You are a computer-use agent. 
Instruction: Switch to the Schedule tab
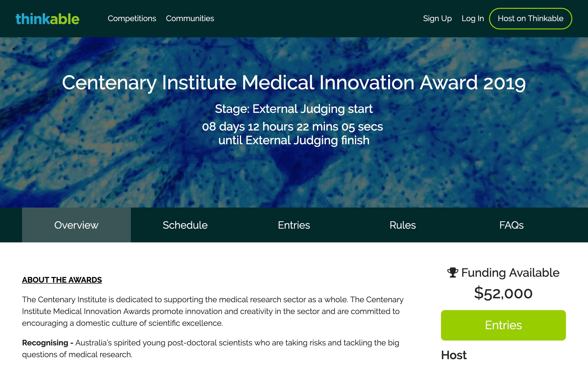tap(185, 225)
